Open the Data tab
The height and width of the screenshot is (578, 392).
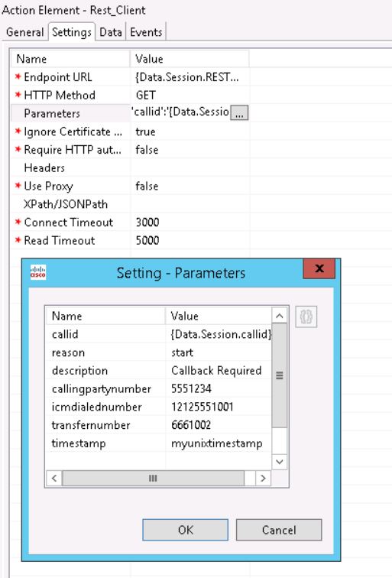click(x=111, y=32)
